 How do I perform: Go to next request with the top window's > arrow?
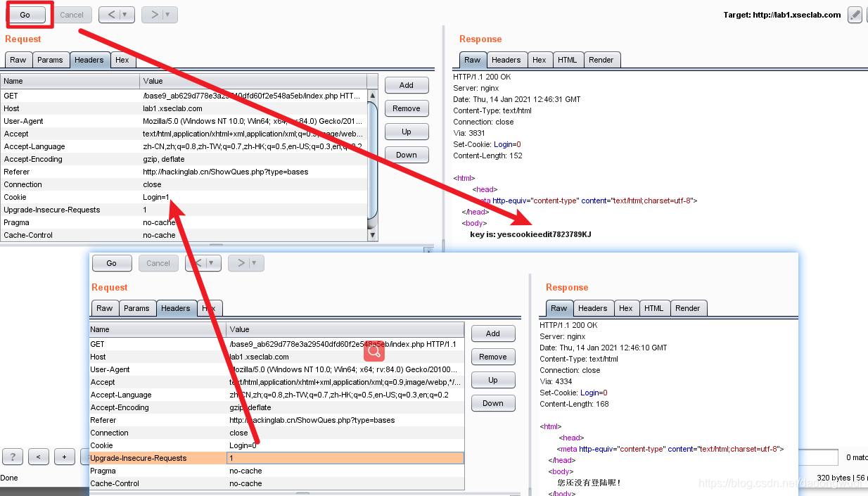(x=153, y=15)
